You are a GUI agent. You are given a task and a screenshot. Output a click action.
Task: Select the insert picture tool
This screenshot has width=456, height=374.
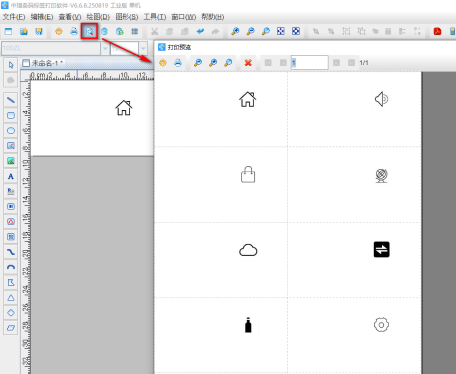point(11,161)
